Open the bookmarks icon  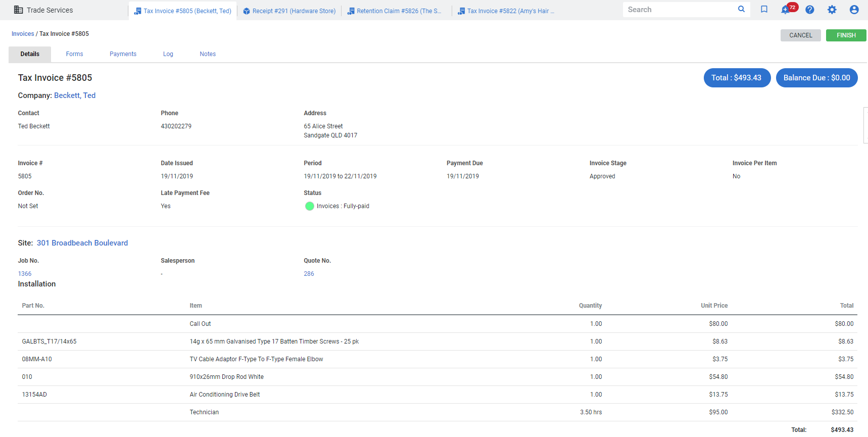(x=764, y=10)
